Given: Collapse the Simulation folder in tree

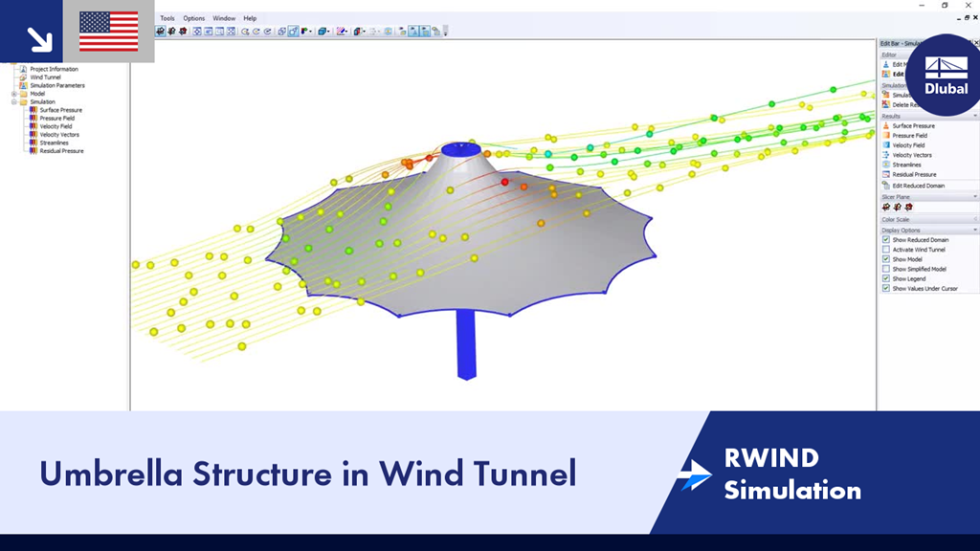Looking at the screenshot, I should click(13, 101).
